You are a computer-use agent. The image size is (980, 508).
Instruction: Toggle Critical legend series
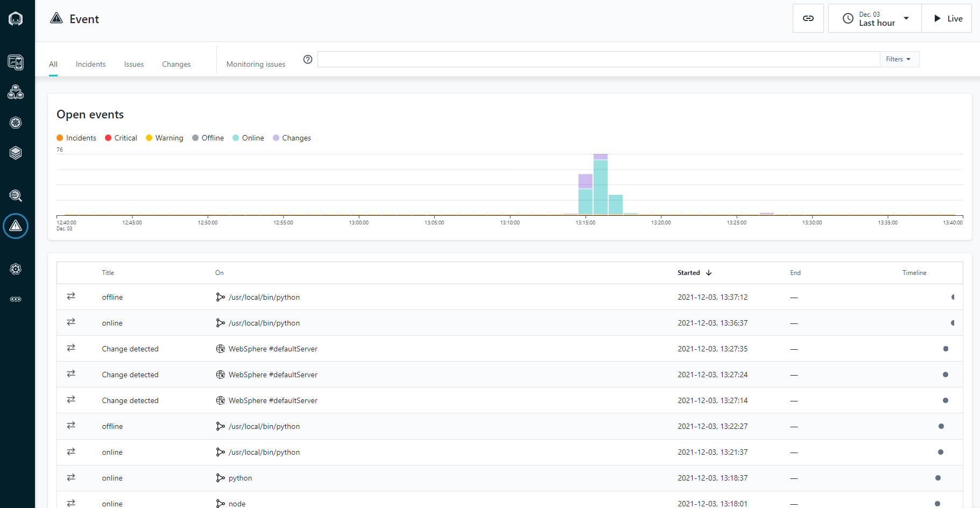(121, 138)
